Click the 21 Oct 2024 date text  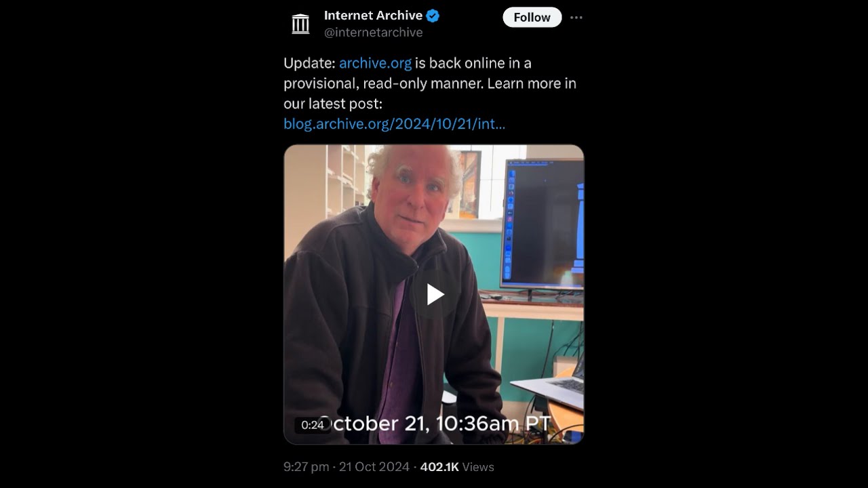pyautogui.click(x=374, y=467)
